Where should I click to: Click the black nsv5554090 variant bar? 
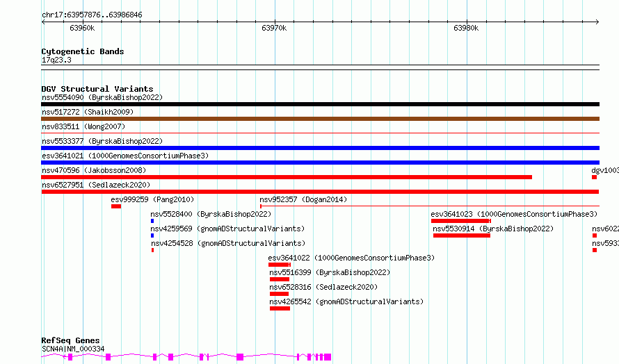(x=320, y=104)
